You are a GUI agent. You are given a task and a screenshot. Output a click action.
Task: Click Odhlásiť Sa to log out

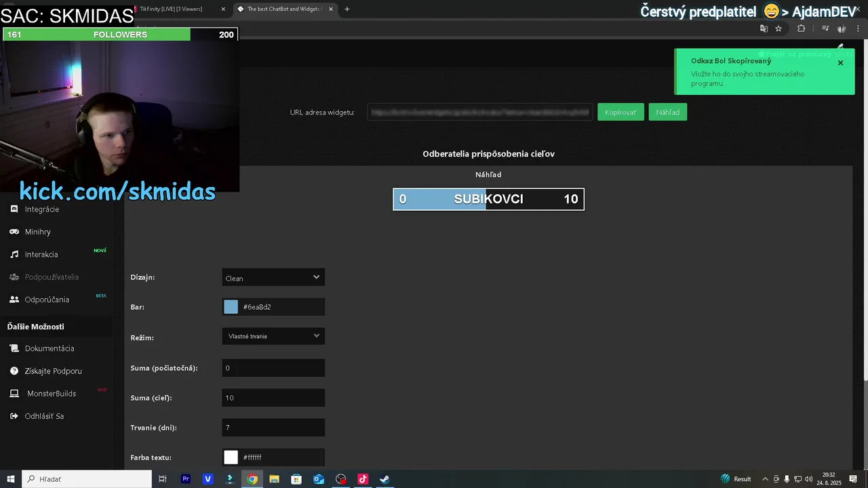tap(44, 416)
